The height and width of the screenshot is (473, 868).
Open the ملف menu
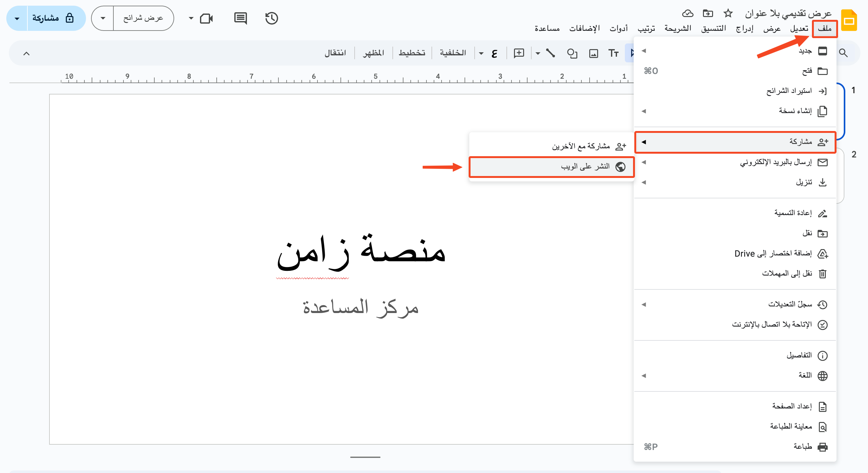pyautogui.click(x=825, y=28)
